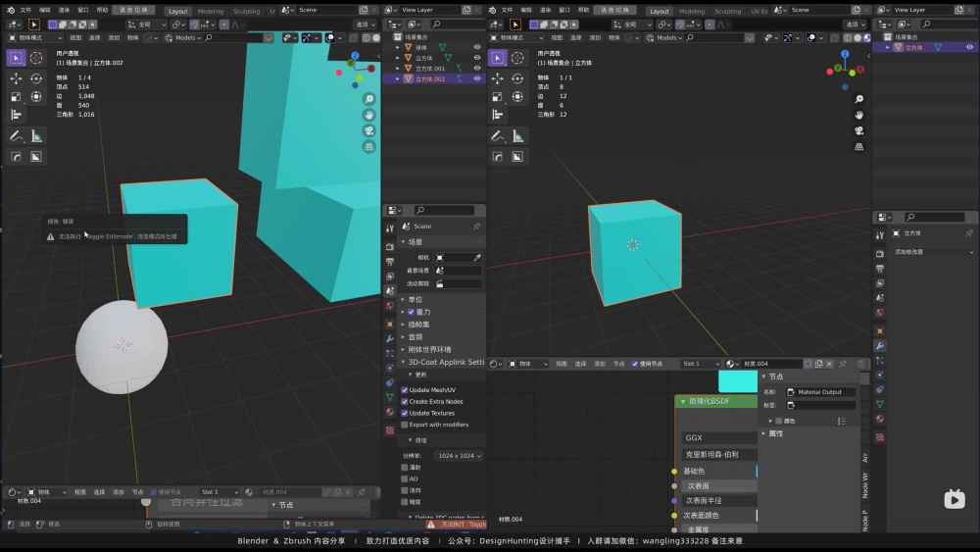980x552 pixels.
Task: Open the 1024 x 1024 resolution dropdown
Action: click(460, 456)
